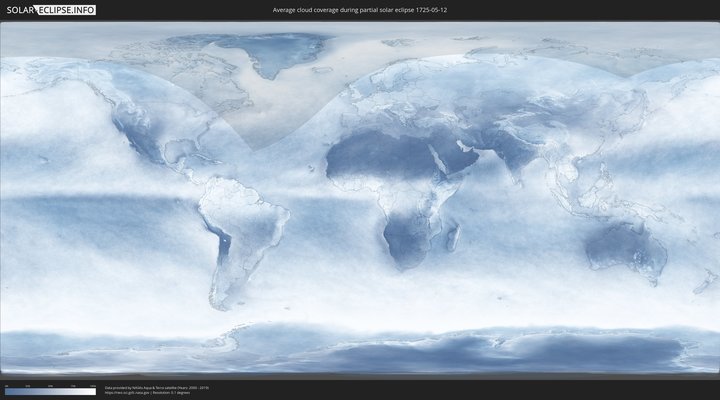Click the title 'Average cloud coverage during partial solar eclipse 1725-05-12'

[360, 10]
